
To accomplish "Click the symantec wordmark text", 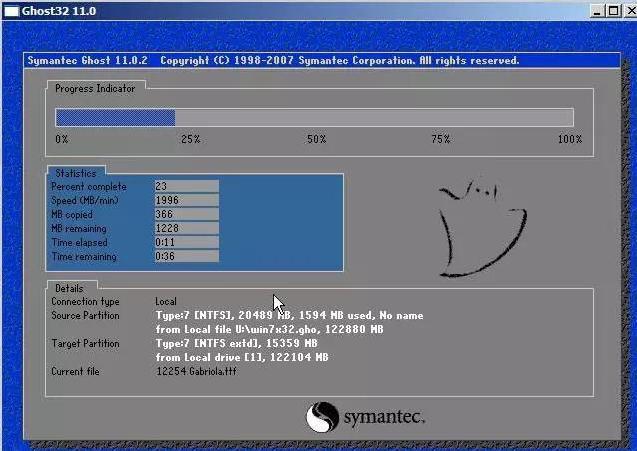I will point(384,417).
